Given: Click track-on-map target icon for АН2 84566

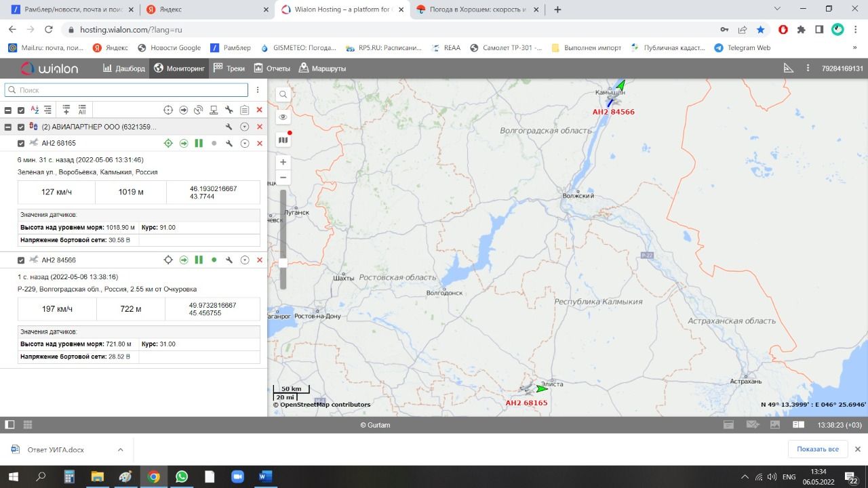Looking at the screenshot, I should point(168,260).
